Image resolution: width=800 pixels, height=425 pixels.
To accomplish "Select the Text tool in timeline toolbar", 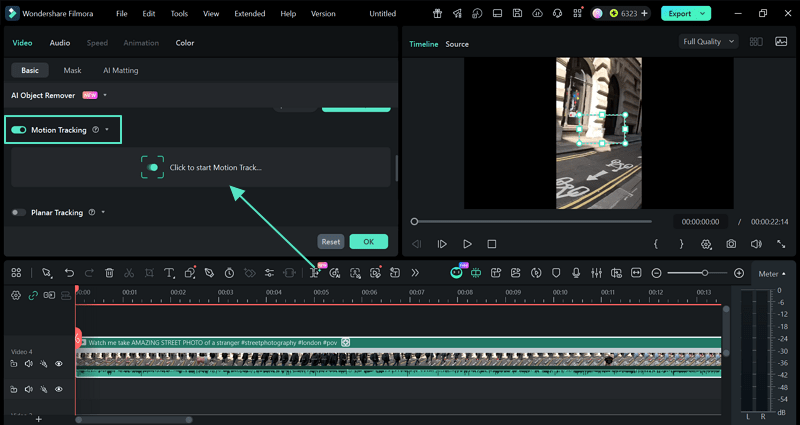I will [x=169, y=273].
